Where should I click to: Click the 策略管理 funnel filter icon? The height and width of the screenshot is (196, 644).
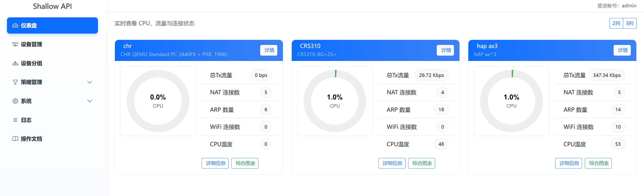click(x=15, y=82)
